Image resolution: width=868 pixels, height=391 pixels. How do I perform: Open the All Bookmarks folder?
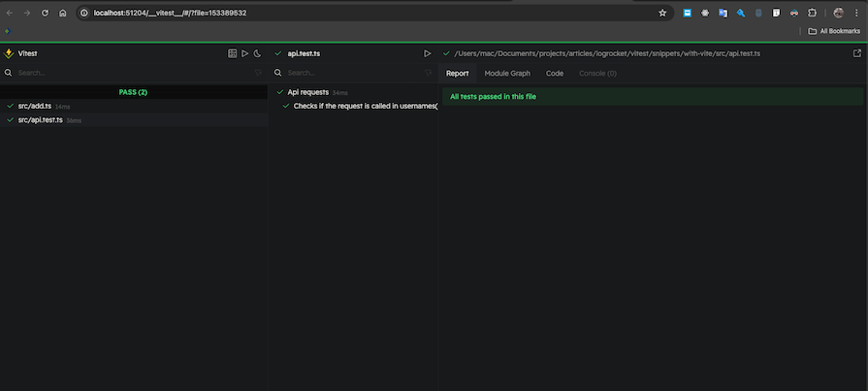tap(834, 31)
